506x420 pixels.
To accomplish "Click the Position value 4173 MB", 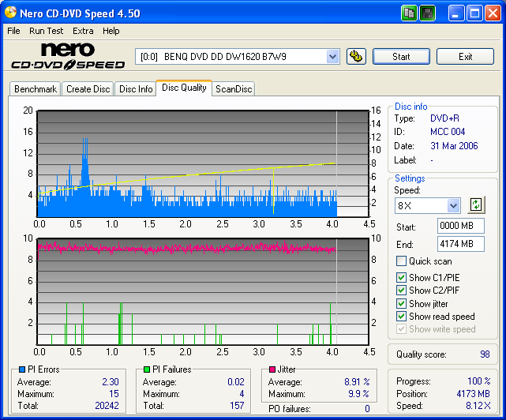I will (473, 394).
